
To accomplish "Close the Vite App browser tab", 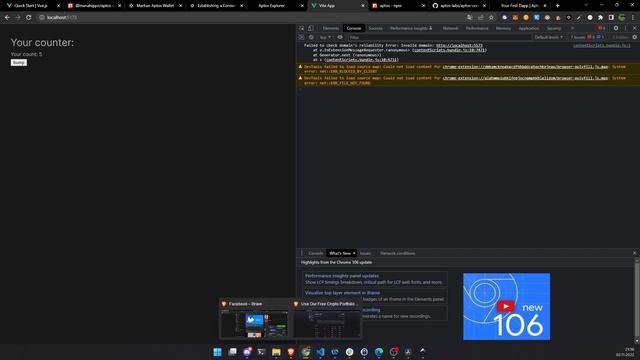I will coord(363,6).
